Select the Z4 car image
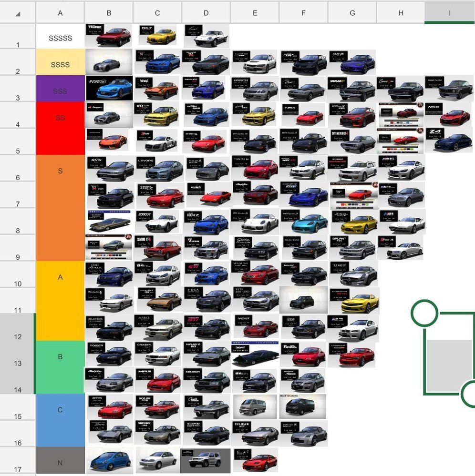The image size is (475, 476). click(x=449, y=139)
